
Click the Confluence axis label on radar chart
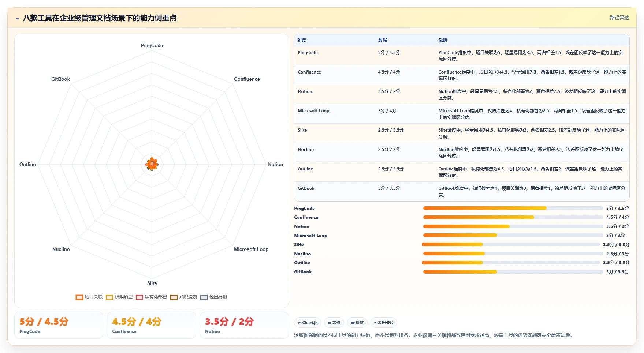pos(247,79)
